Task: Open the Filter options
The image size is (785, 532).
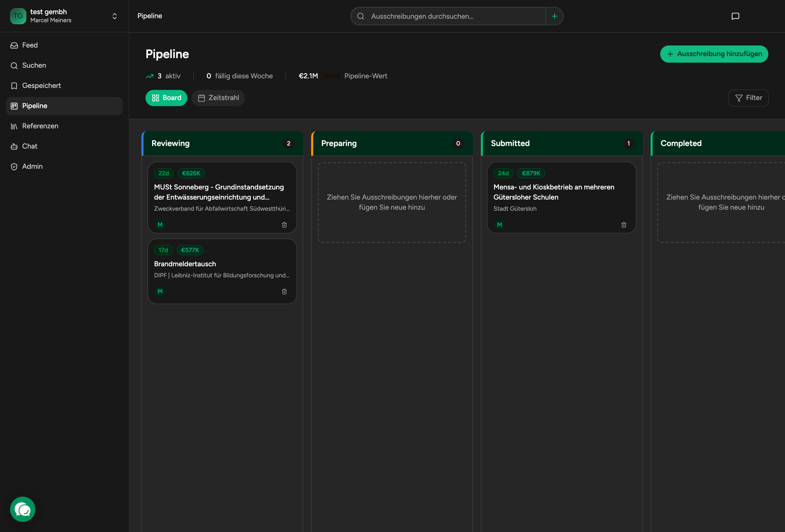Action: pos(748,98)
